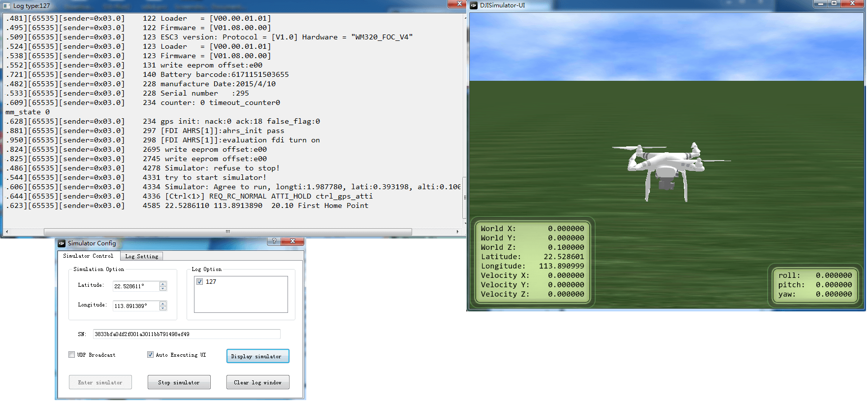Click the Stop simulator button
Viewport: 868px width, 406px height.
(x=179, y=382)
